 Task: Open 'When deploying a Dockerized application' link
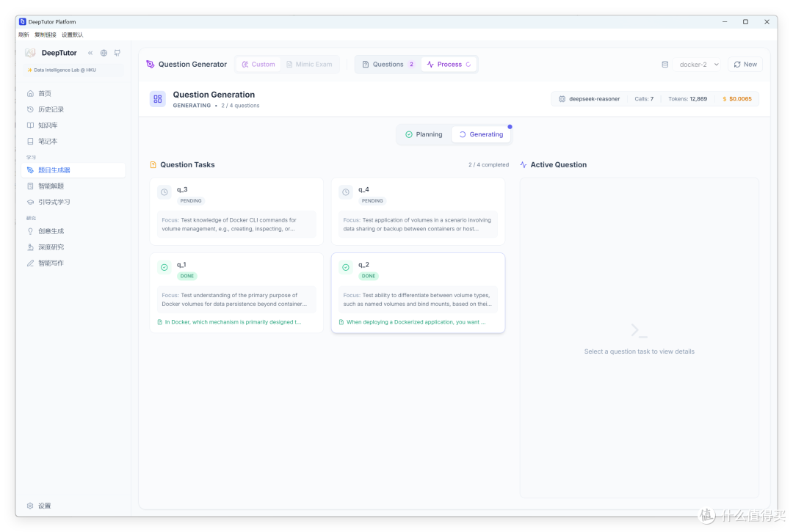pos(412,322)
